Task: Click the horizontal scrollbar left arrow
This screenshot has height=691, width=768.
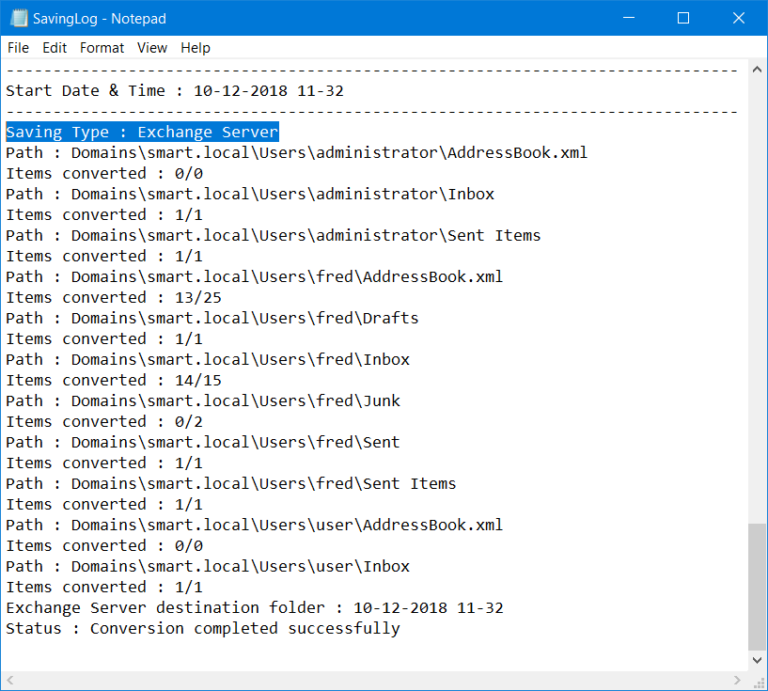Action: pos(10,680)
